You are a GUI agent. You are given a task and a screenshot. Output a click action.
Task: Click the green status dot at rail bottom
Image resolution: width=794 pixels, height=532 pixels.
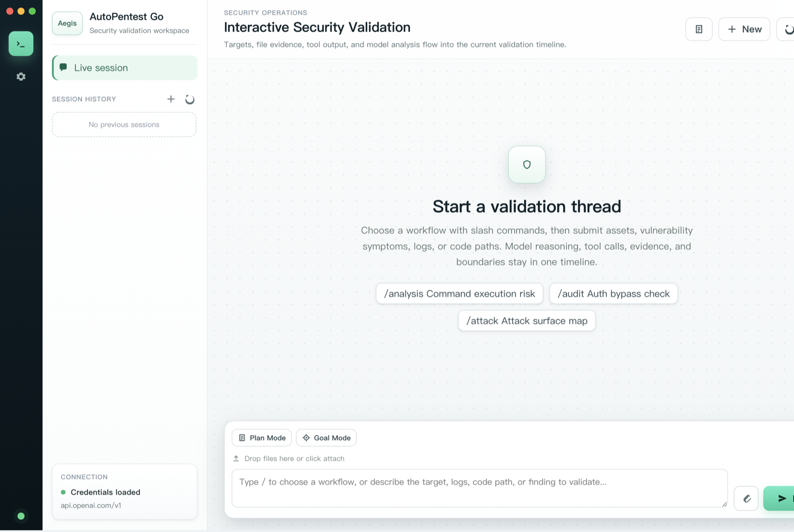(x=21, y=516)
